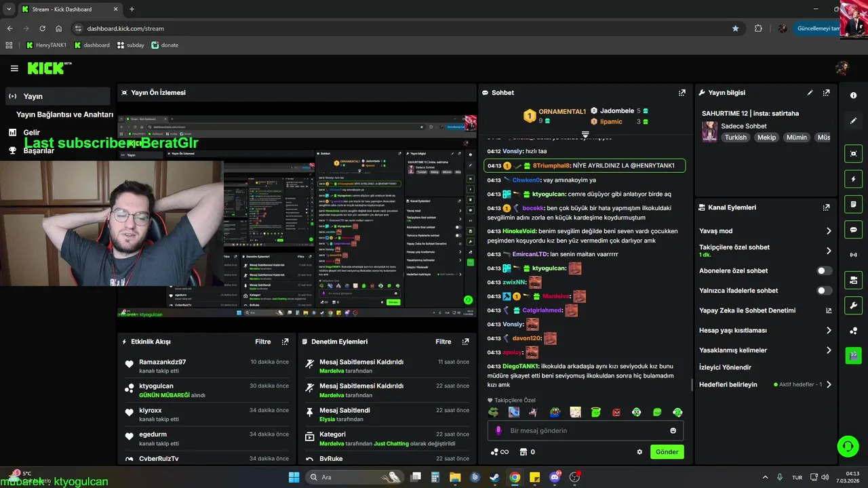Open Discord from the taskbar
868x488 pixels.
[555, 477]
